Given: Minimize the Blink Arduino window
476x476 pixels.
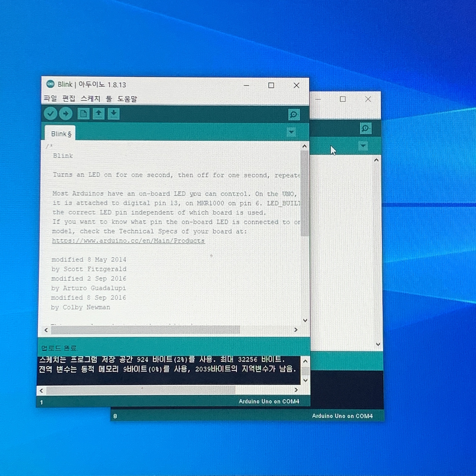Looking at the screenshot, I should click(246, 86).
